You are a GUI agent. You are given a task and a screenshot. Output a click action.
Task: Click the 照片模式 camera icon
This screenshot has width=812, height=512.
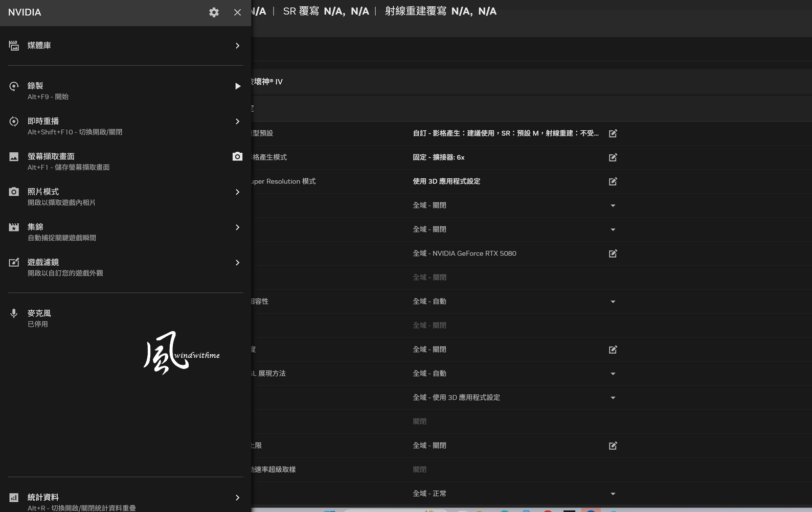(x=14, y=192)
